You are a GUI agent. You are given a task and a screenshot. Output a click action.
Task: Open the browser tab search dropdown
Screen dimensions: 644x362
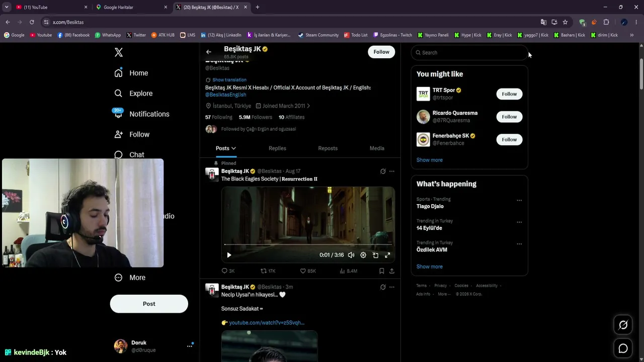7,7
